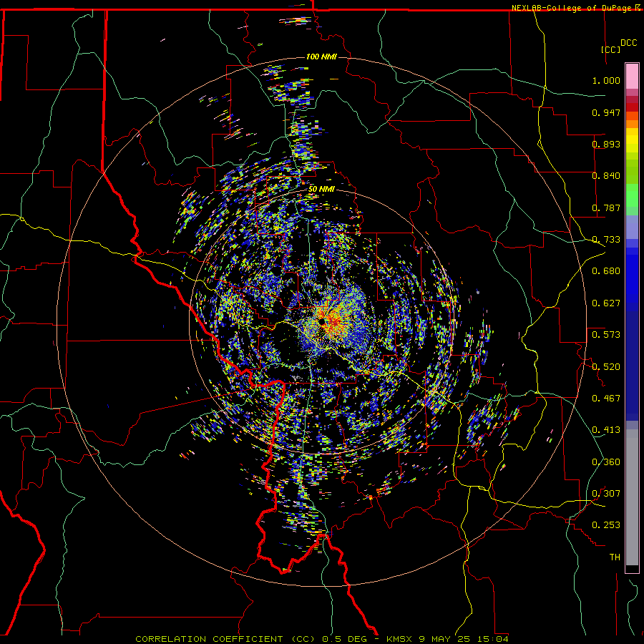This screenshot has width=644, height=644.
Task: Click the 0.360 scale value
Action: coord(606,462)
